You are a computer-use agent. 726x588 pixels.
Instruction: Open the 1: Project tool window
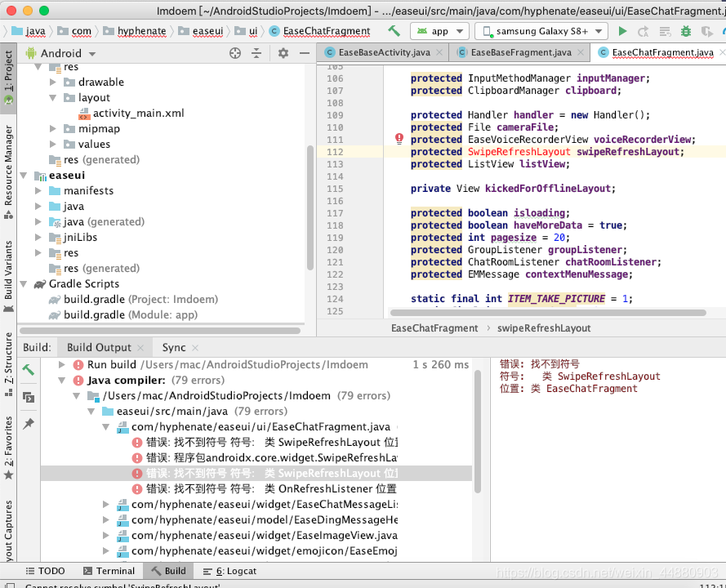tap(8, 78)
